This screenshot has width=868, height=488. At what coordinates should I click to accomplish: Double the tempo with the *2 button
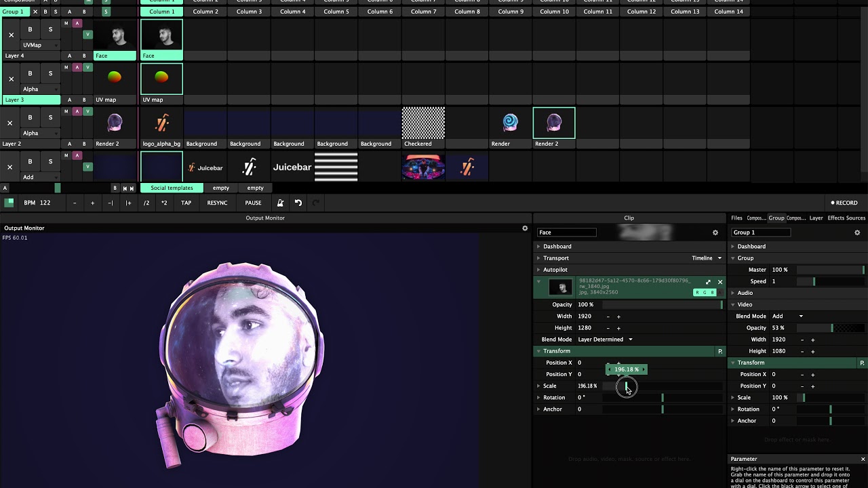(164, 203)
